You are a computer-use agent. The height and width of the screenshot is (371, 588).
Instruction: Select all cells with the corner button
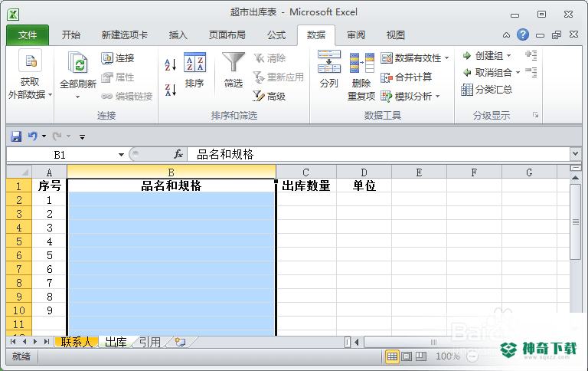[18, 172]
